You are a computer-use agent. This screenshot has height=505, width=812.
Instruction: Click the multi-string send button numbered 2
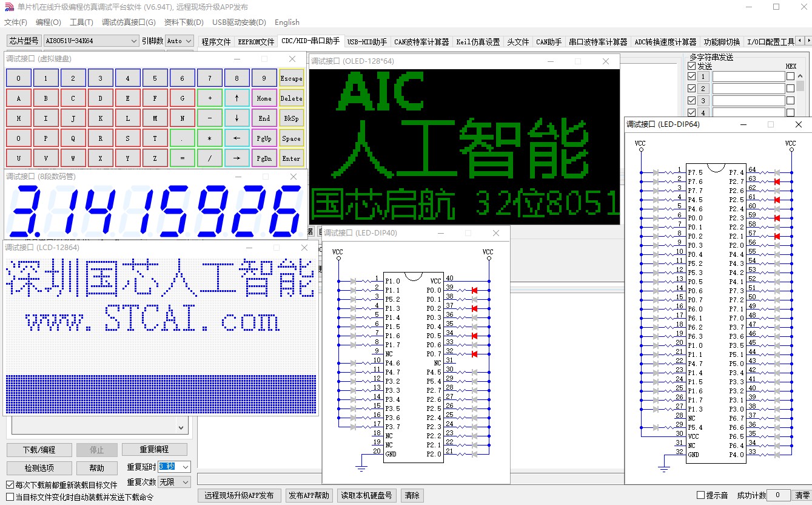pos(703,89)
